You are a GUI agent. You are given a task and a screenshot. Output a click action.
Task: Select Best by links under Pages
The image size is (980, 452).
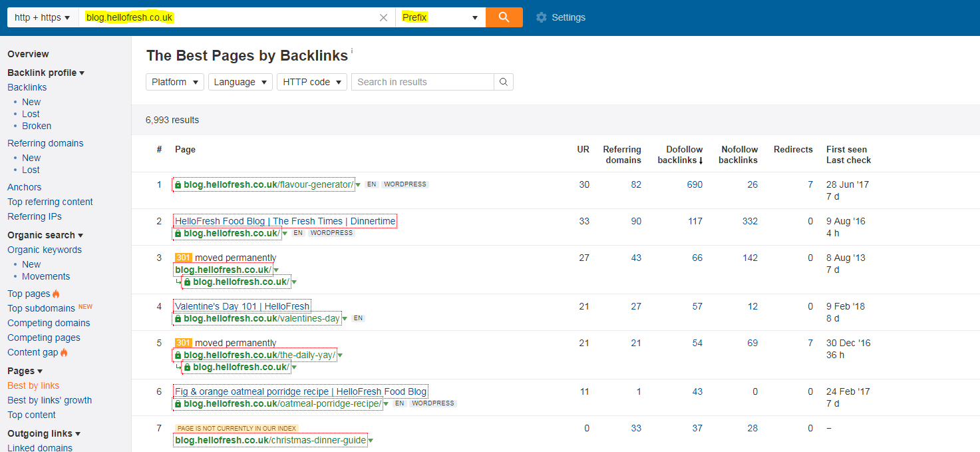tap(33, 385)
